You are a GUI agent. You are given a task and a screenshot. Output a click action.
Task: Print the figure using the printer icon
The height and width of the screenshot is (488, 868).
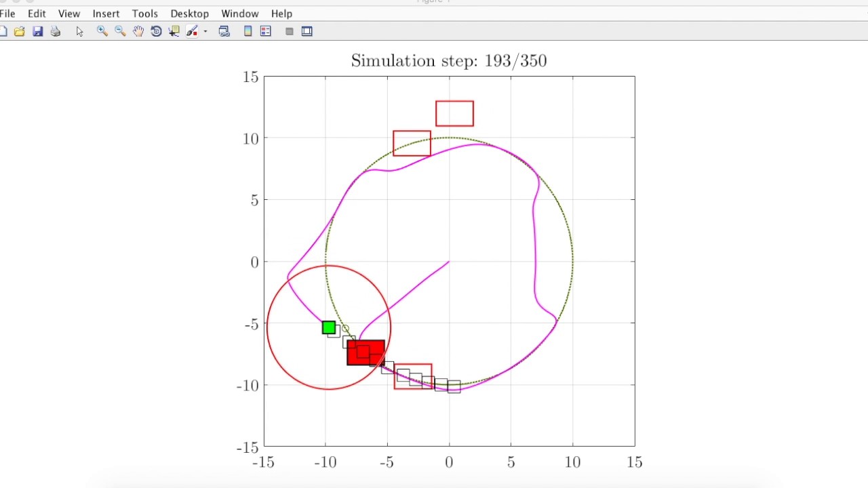[56, 31]
